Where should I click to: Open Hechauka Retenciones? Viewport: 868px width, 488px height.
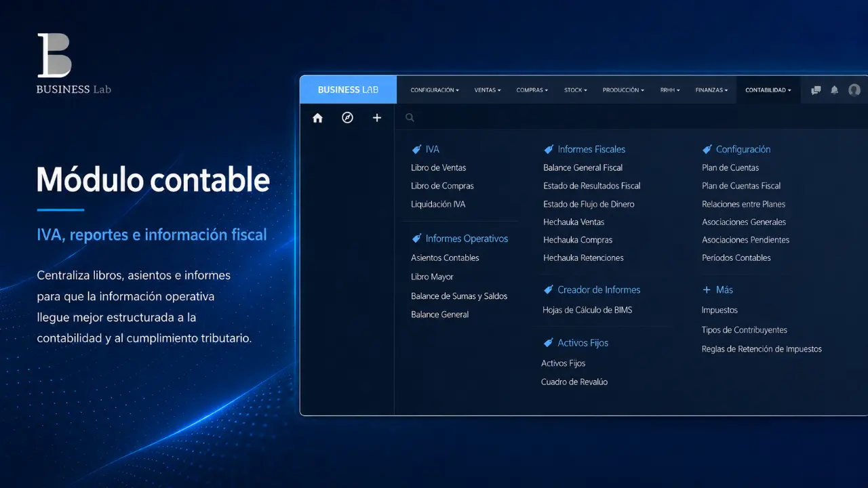(583, 258)
